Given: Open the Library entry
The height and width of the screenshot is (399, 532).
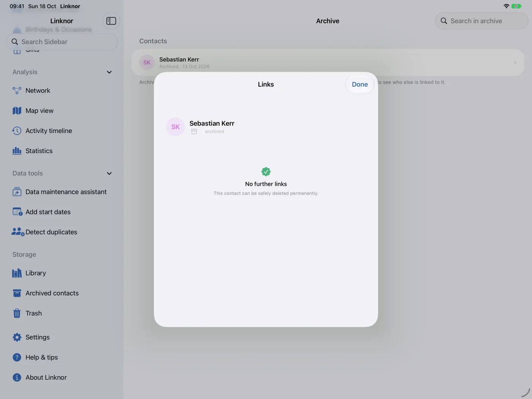Looking at the screenshot, I should click(x=62, y=273).
